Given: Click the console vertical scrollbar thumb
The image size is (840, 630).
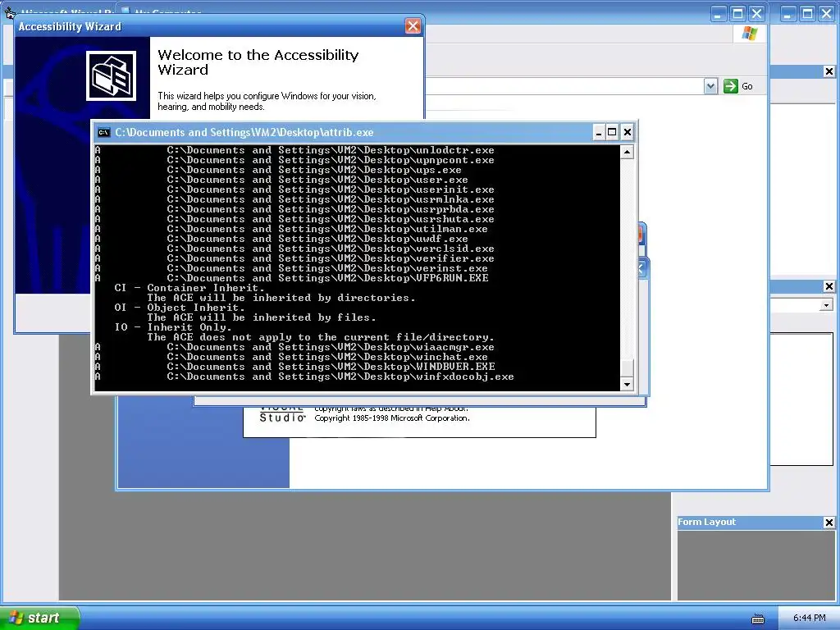Looking at the screenshot, I should pos(628,367).
